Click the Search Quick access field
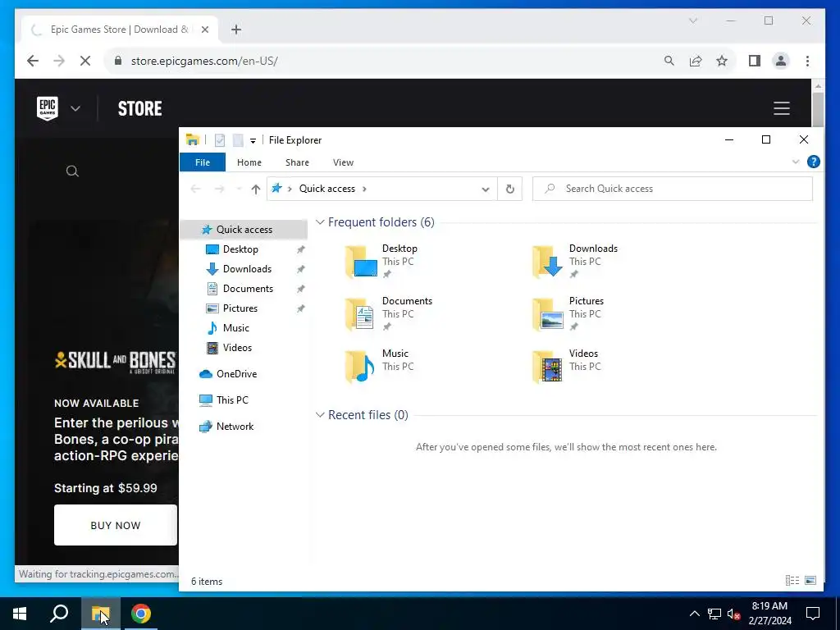This screenshot has height=630, width=840. [x=673, y=189]
